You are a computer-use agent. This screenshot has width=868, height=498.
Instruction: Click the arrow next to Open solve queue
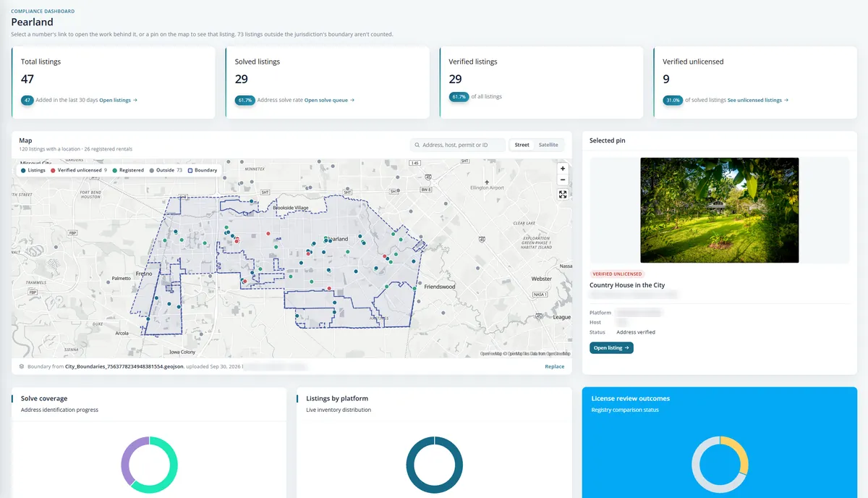click(352, 100)
